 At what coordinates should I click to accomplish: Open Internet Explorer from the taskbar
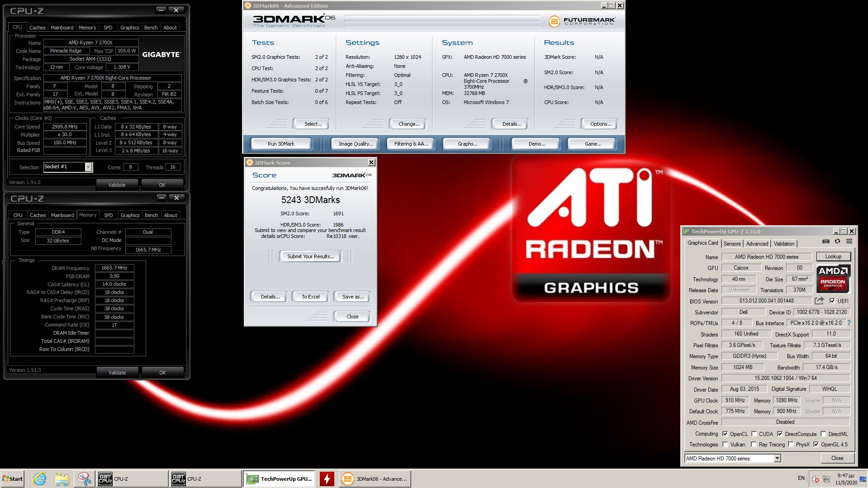coord(40,479)
